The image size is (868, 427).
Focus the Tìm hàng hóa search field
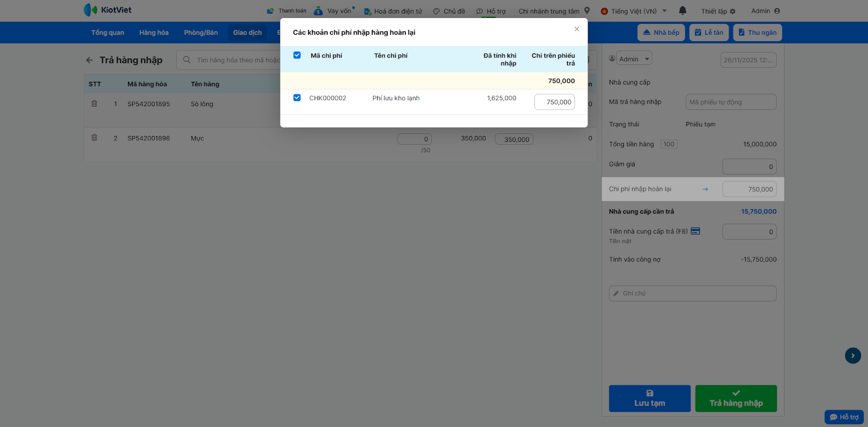238,60
